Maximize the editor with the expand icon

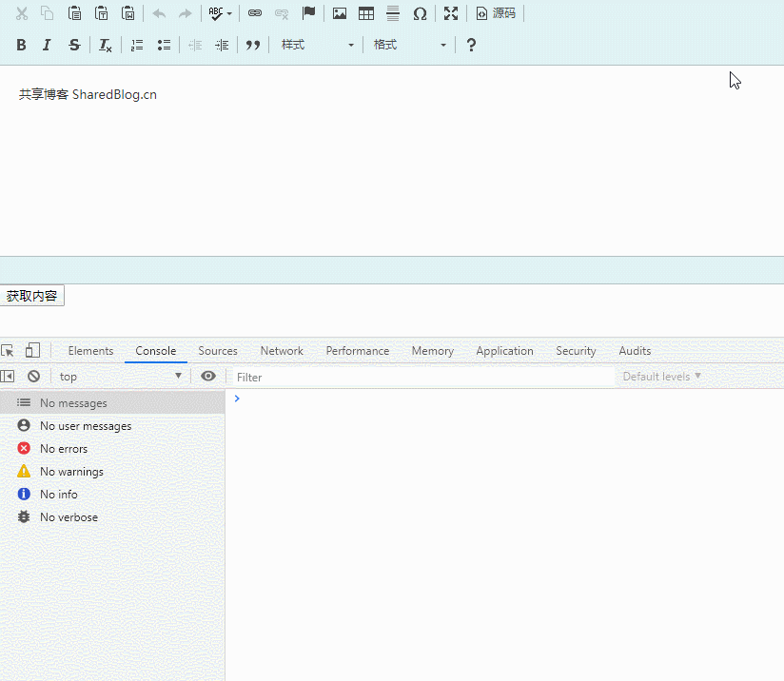point(451,13)
